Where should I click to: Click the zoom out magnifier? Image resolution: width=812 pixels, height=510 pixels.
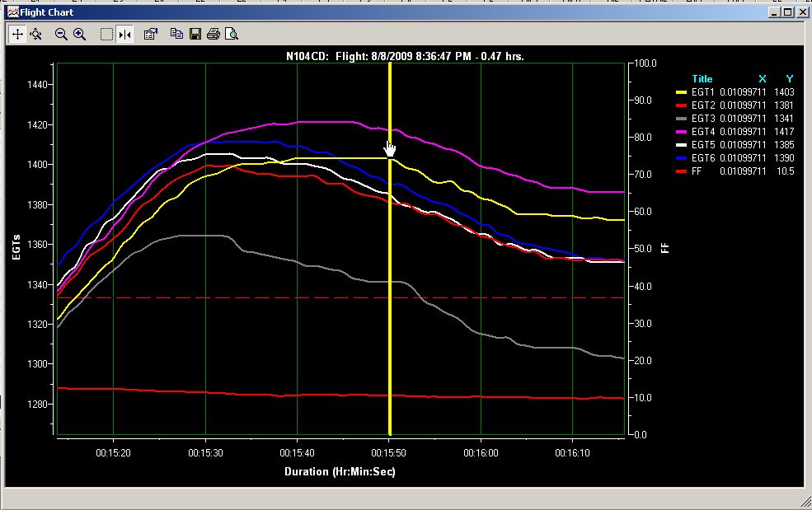click(61, 34)
